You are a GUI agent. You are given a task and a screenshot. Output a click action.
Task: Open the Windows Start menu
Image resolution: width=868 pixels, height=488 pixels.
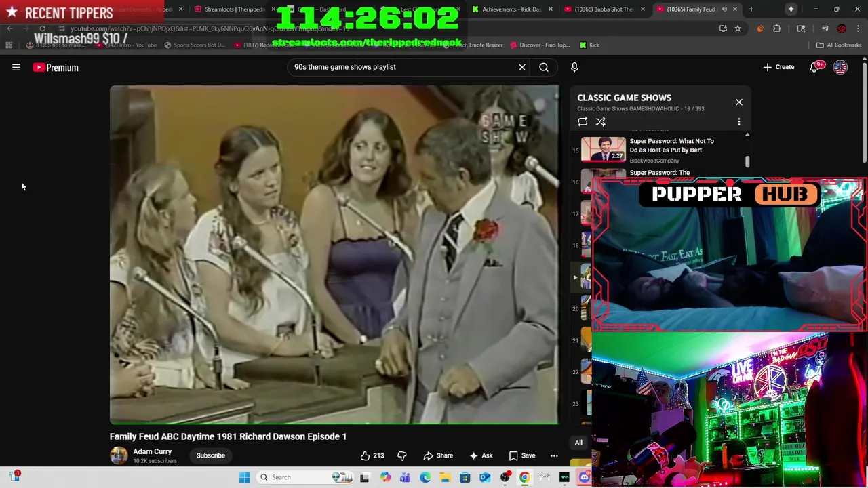click(244, 477)
